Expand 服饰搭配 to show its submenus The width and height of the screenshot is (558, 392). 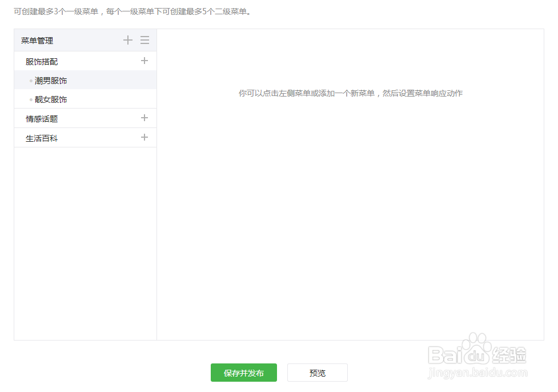point(43,61)
